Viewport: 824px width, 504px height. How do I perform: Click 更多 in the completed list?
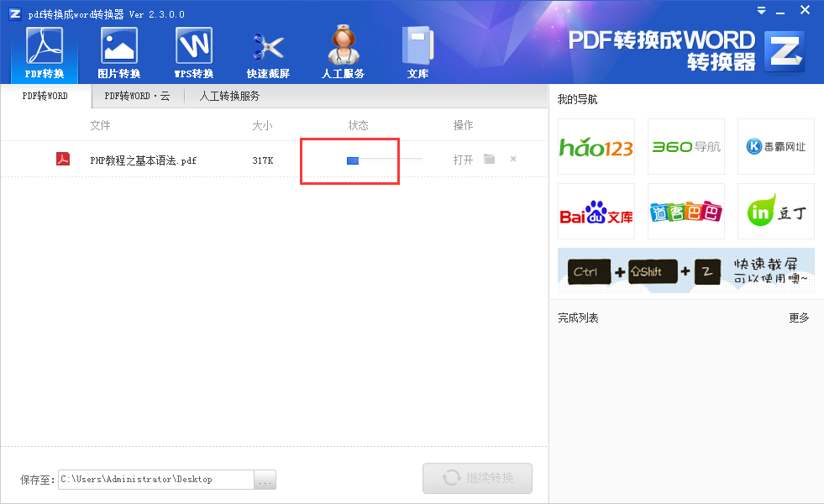click(x=799, y=318)
